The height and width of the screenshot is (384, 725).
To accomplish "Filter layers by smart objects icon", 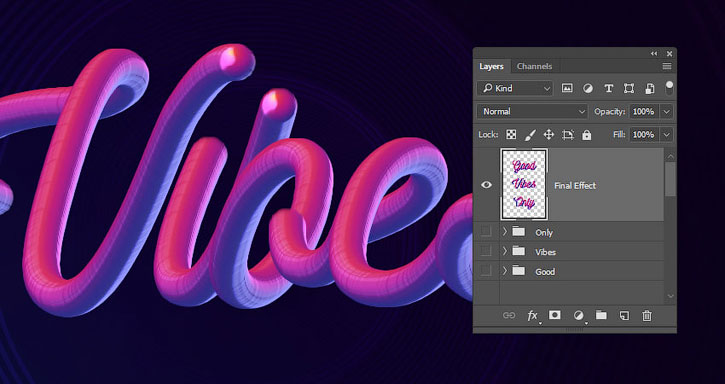I will coord(649,88).
